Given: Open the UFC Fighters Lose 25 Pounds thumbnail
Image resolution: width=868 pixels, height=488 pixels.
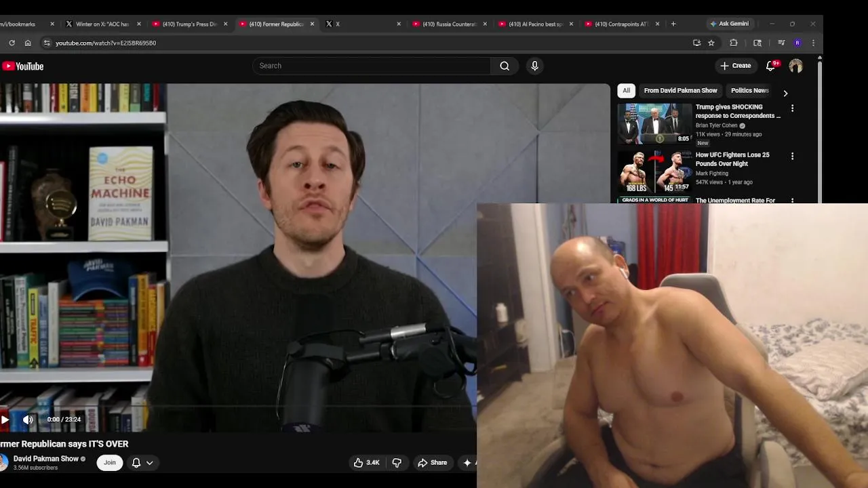Looking at the screenshot, I should (654, 171).
